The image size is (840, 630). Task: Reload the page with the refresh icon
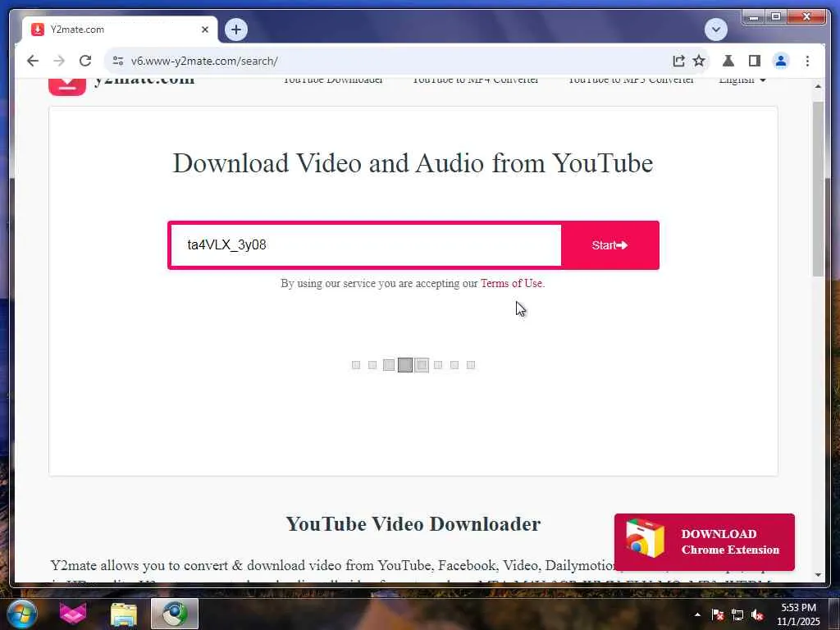(x=85, y=61)
